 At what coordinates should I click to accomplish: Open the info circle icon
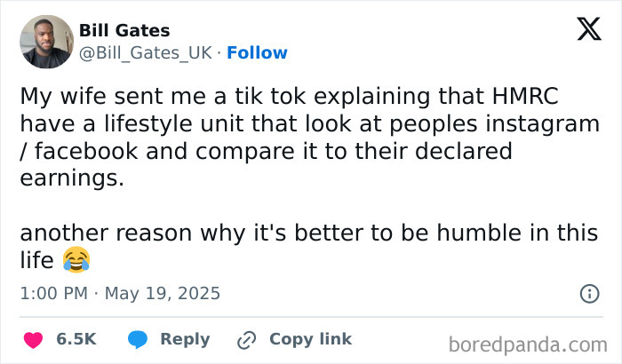[x=588, y=293]
